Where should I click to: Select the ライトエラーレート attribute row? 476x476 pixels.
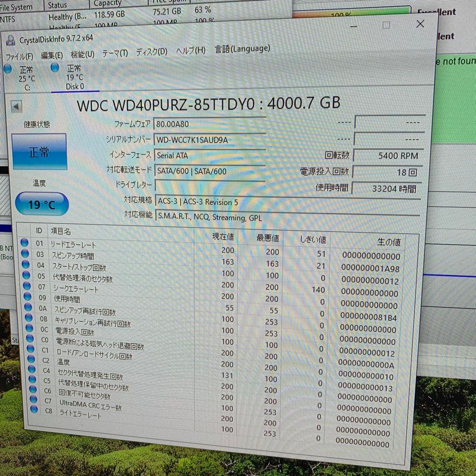209,429
